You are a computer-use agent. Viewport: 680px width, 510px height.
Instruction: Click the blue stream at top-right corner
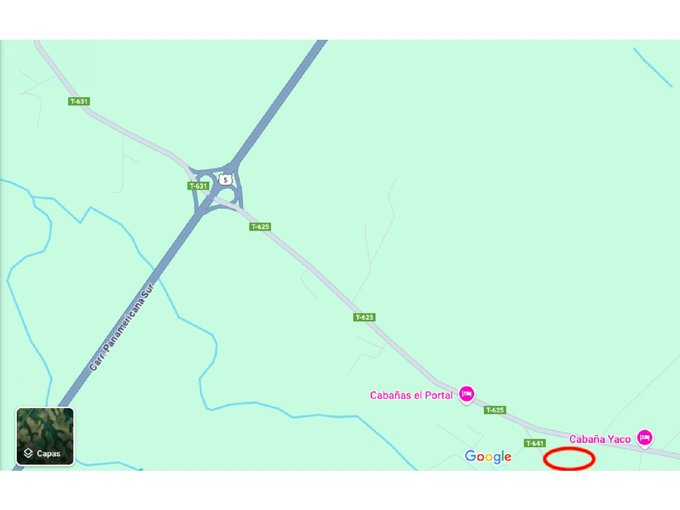point(653,67)
